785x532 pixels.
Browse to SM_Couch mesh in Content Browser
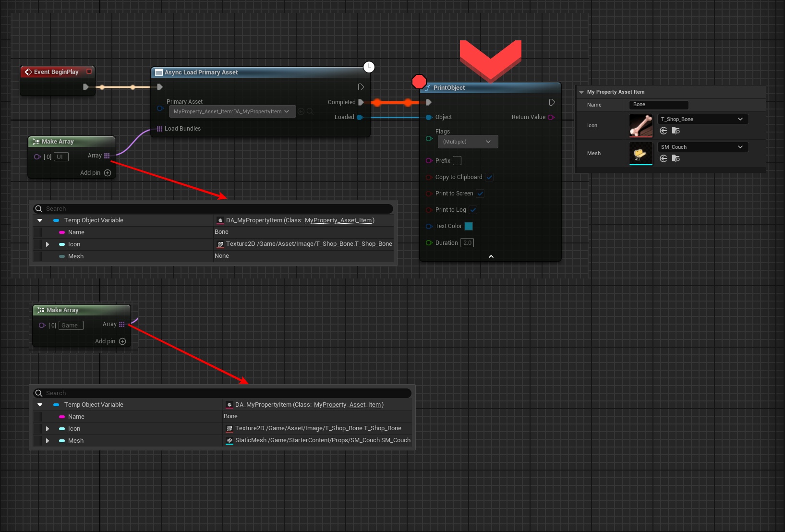(676, 158)
